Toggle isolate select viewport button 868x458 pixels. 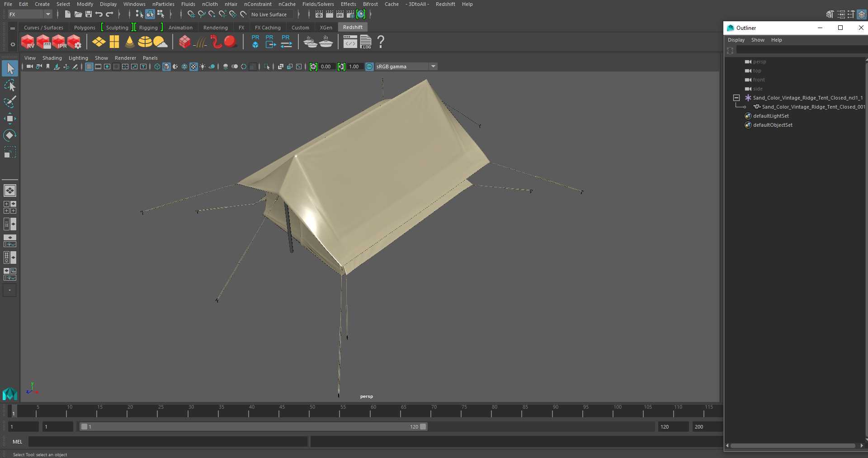tap(267, 67)
